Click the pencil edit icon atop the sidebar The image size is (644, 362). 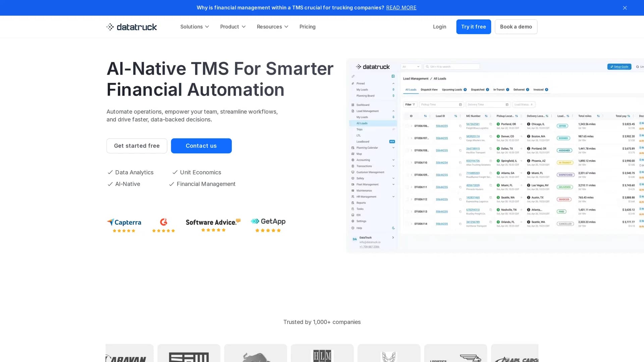[353, 76]
